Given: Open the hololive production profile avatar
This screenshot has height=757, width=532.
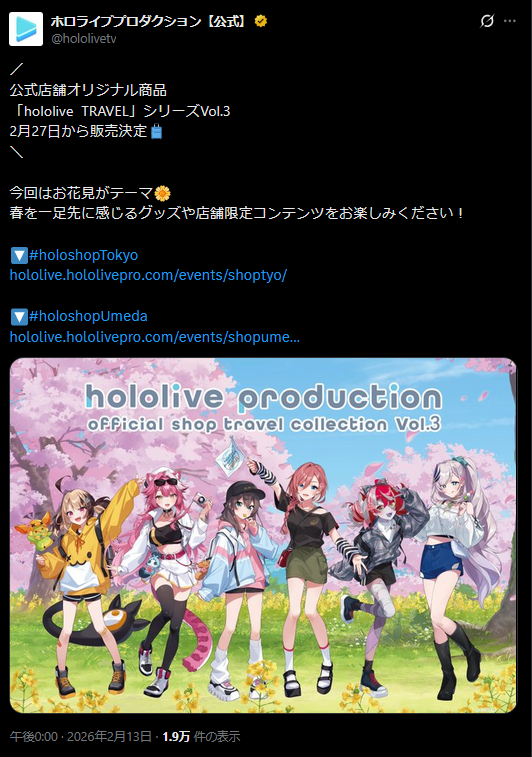Looking at the screenshot, I should click(26, 29).
